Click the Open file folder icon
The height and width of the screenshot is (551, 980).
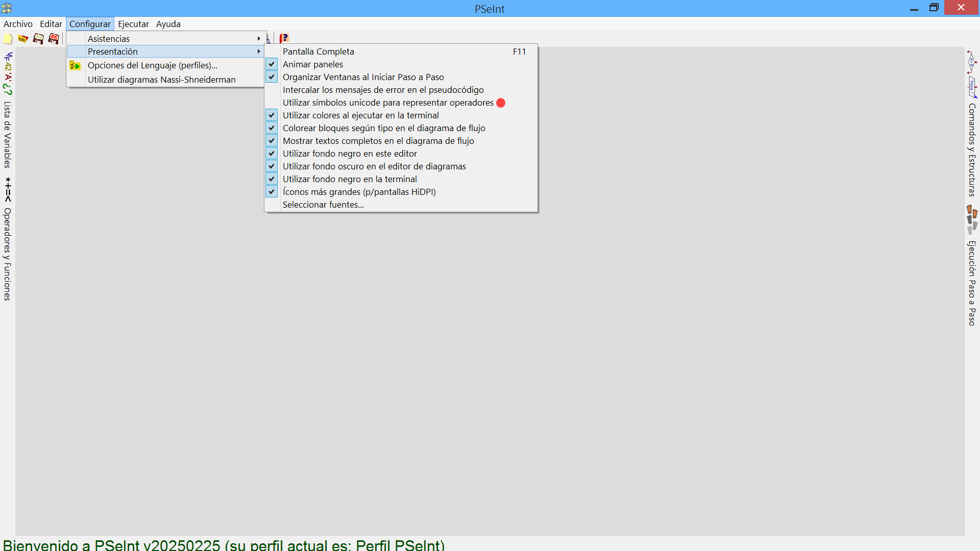pyautogui.click(x=23, y=39)
